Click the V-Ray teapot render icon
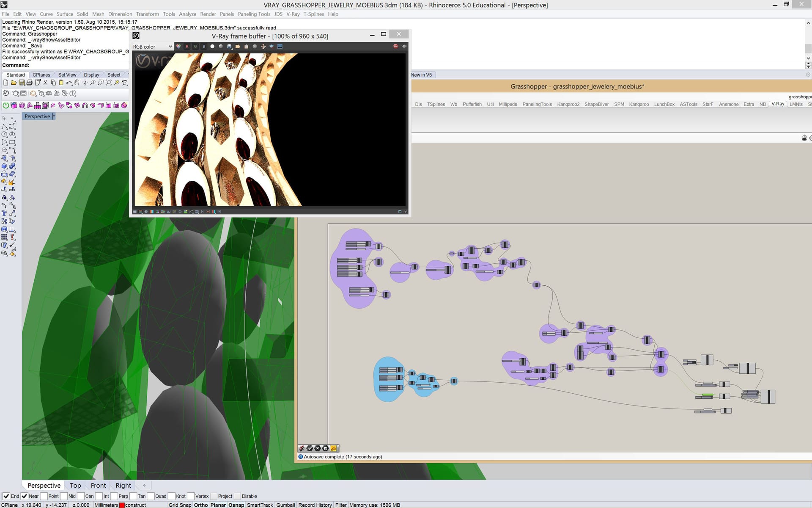 [16, 93]
